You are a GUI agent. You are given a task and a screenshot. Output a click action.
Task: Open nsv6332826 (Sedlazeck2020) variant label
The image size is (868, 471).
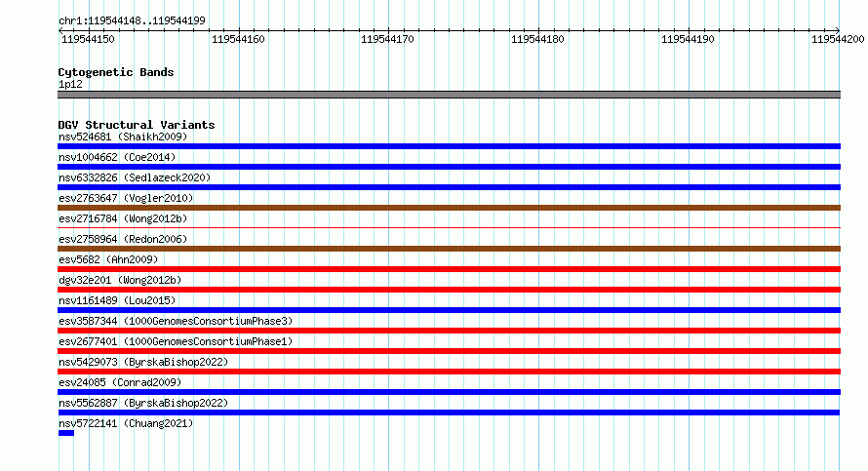coord(135,177)
